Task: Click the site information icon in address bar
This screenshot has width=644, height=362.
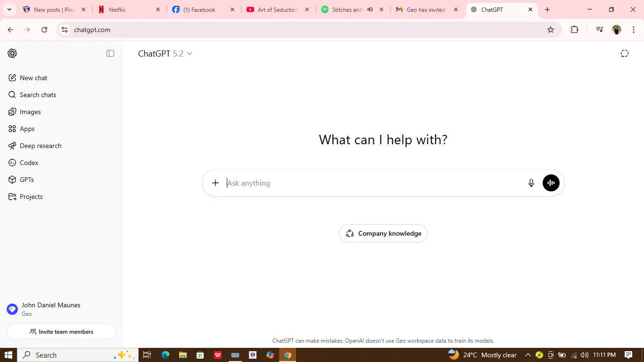Action: (65, 30)
